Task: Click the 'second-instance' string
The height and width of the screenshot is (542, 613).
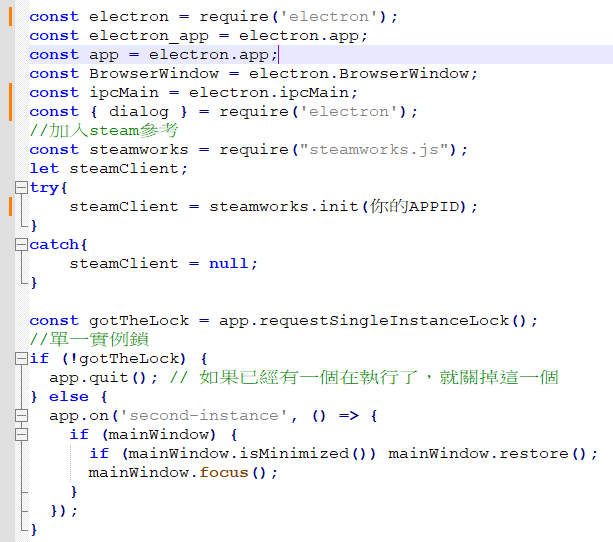Action: coord(204,416)
